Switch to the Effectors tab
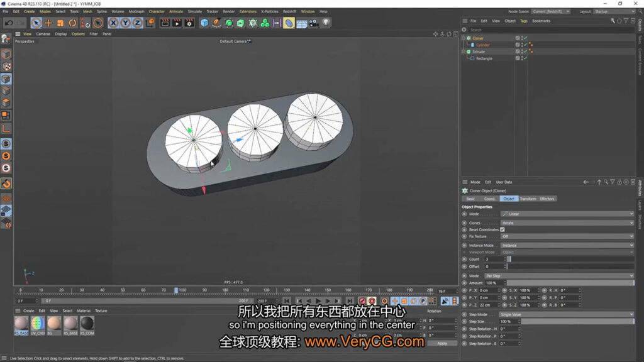 tap(547, 199)
